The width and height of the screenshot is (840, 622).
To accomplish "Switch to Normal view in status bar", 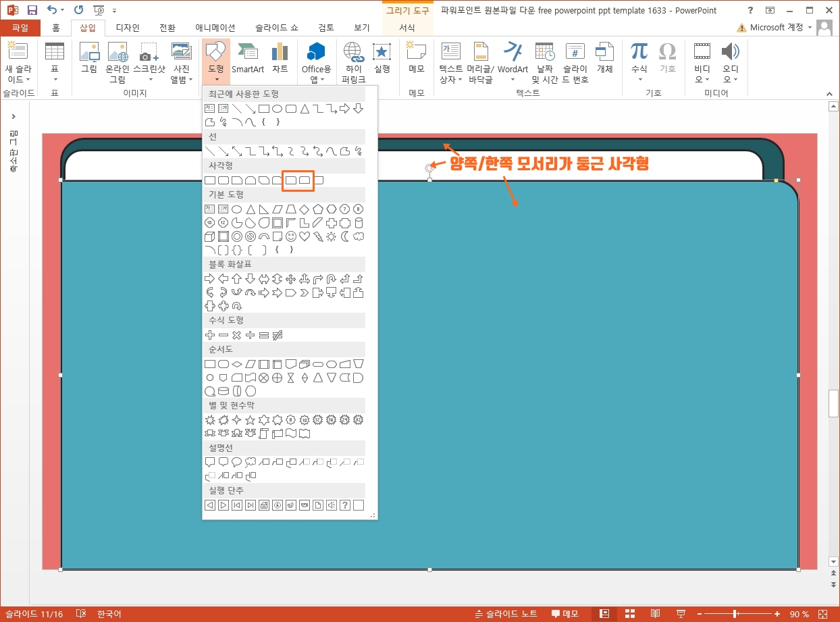I will click(605, 614).
